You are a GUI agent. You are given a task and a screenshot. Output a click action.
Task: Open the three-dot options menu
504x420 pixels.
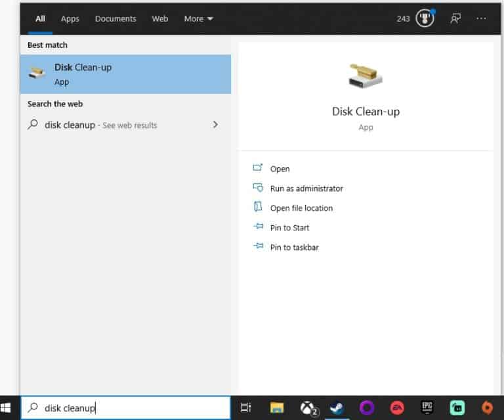[x=482, y=18]
